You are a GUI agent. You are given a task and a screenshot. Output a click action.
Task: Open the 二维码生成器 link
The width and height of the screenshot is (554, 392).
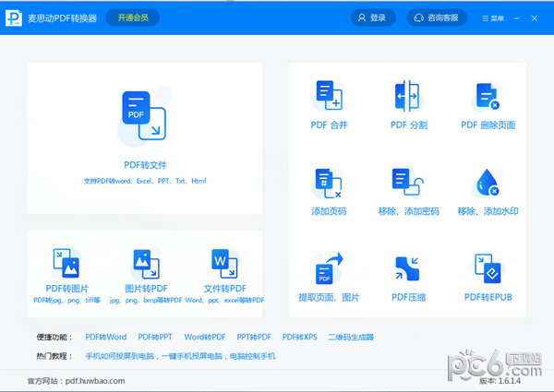click(x=351, y=337)
